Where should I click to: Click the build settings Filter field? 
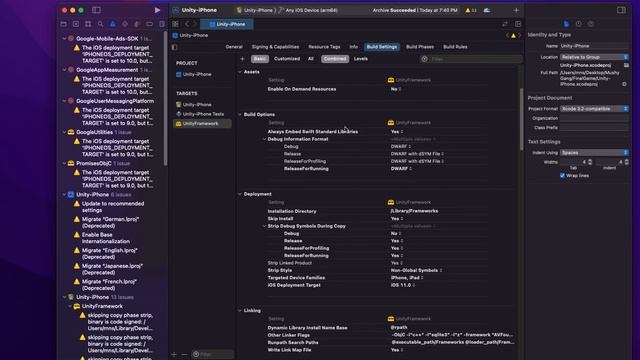471,59
